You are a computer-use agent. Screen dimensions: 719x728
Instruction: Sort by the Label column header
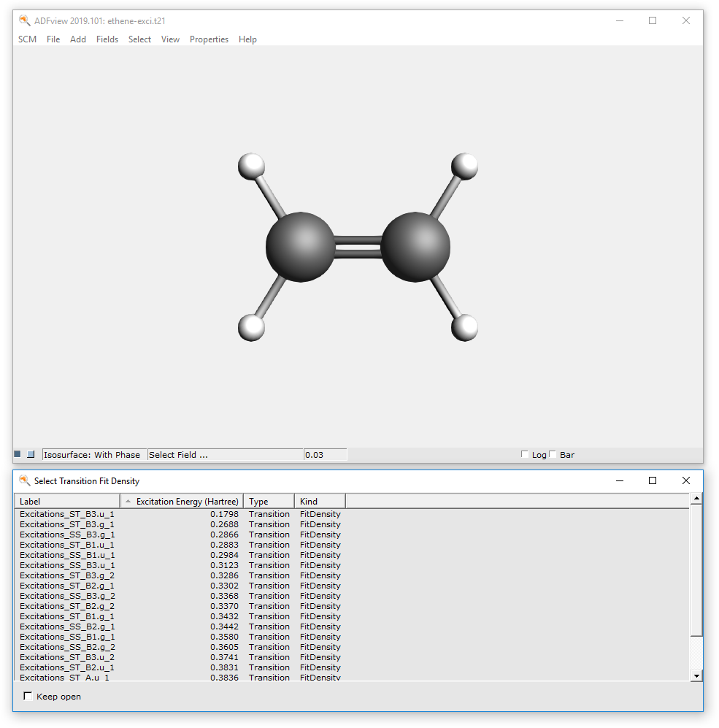coord(67,502)
